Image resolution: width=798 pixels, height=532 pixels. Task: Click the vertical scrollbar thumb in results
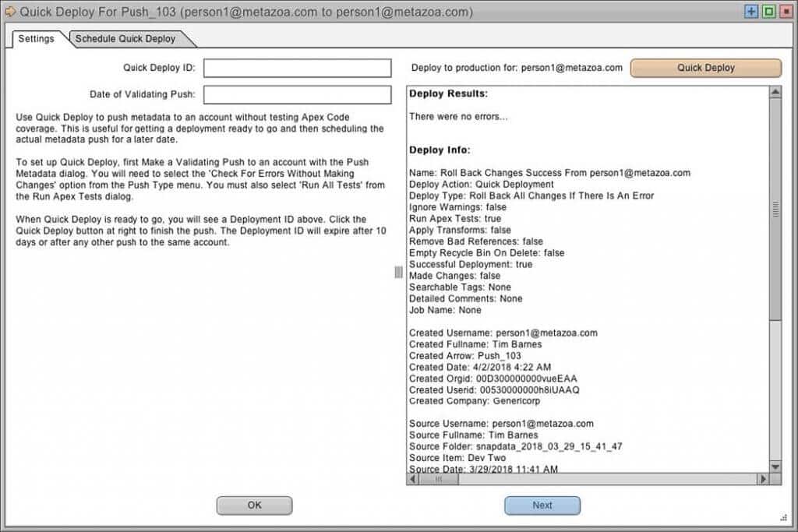coord(775,209)
